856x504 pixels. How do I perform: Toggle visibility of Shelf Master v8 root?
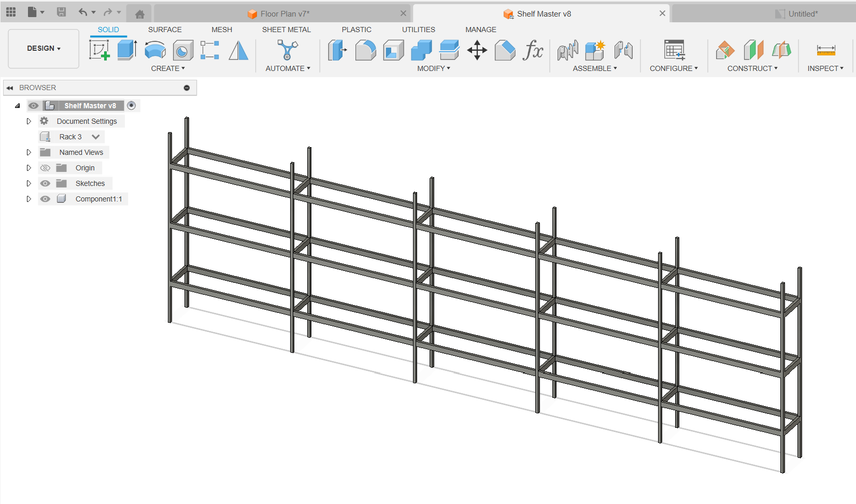[34, 106]
